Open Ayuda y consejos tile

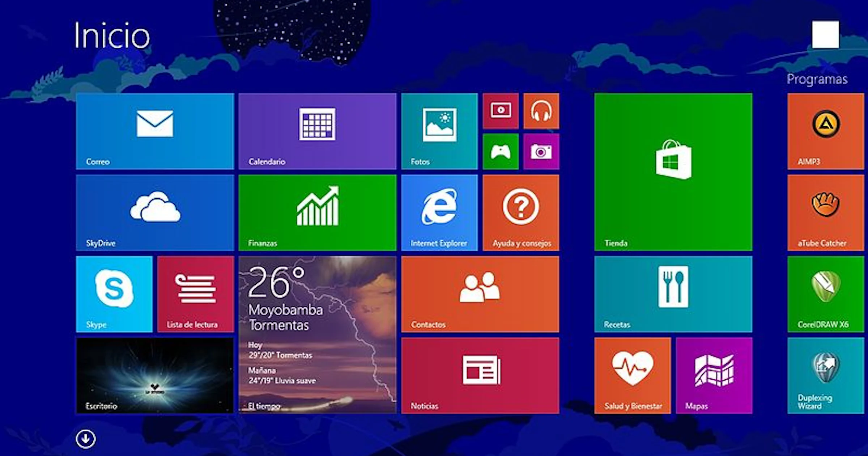[521, 213]
